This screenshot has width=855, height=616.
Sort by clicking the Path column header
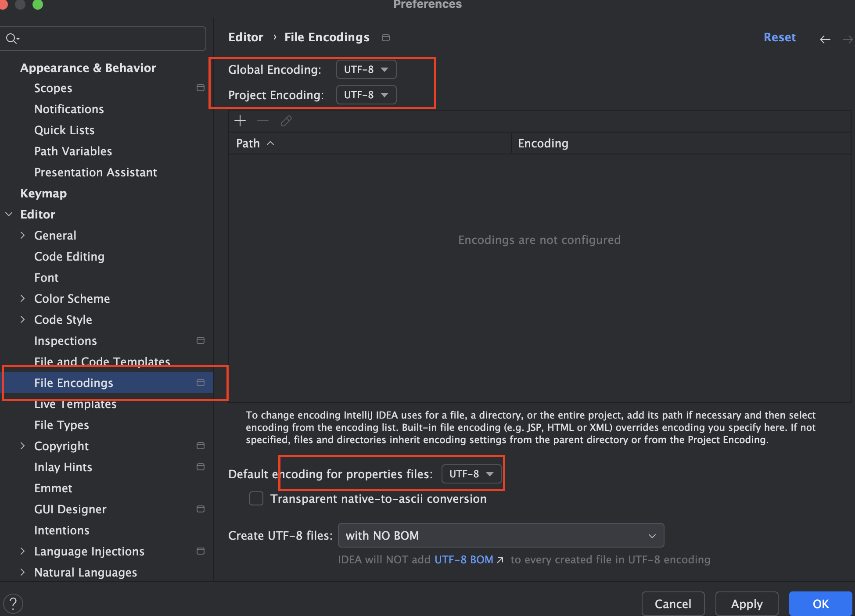click(248, 143)
